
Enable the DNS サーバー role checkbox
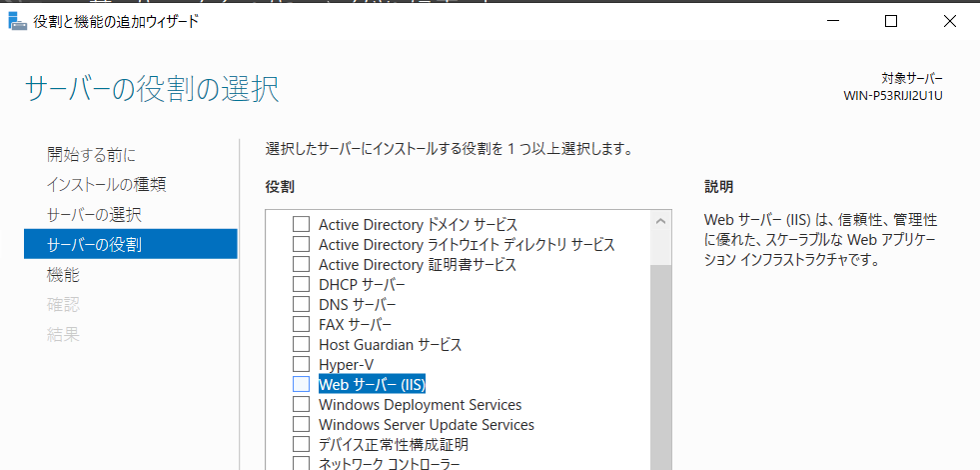click(302, 304)
